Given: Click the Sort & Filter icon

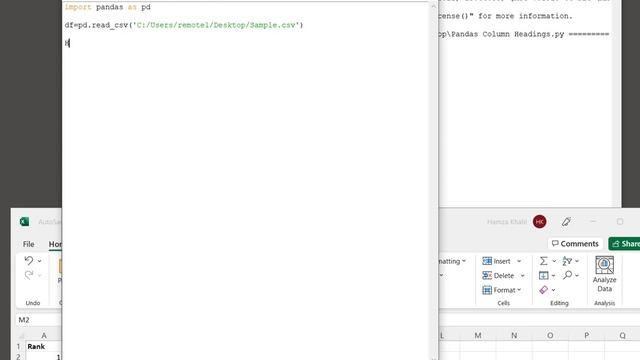Looking at the screenshot, I should 567,261.
